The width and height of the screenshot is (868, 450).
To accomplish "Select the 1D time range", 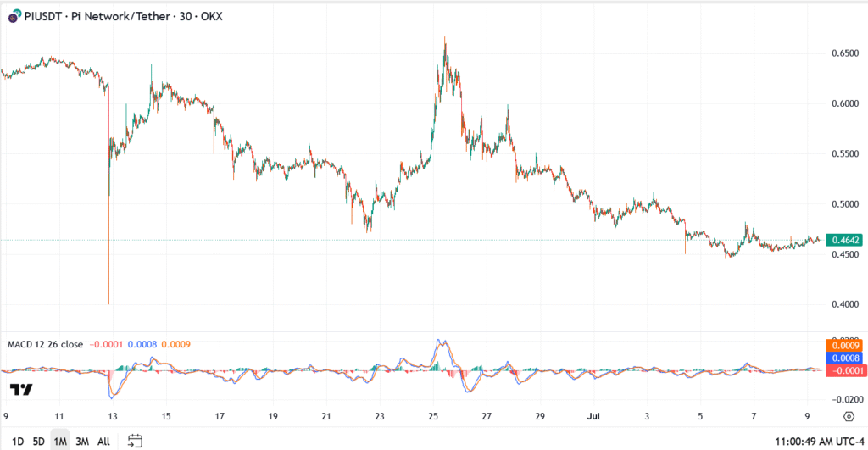I will [17, 442].
